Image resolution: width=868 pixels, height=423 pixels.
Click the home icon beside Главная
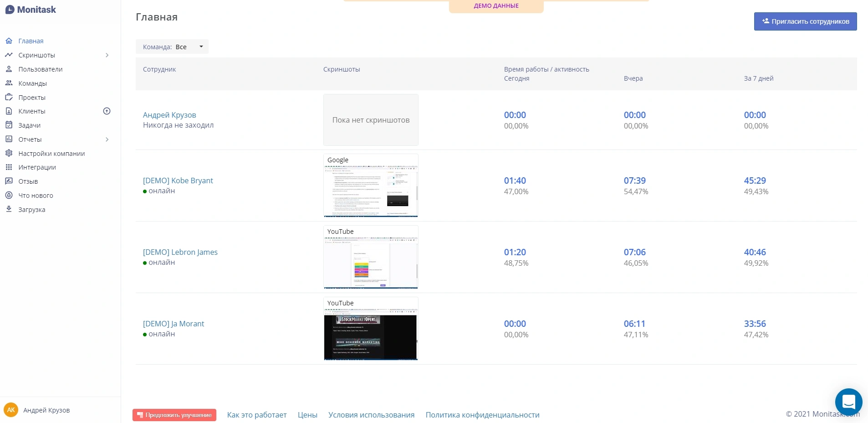coord(9,41)
